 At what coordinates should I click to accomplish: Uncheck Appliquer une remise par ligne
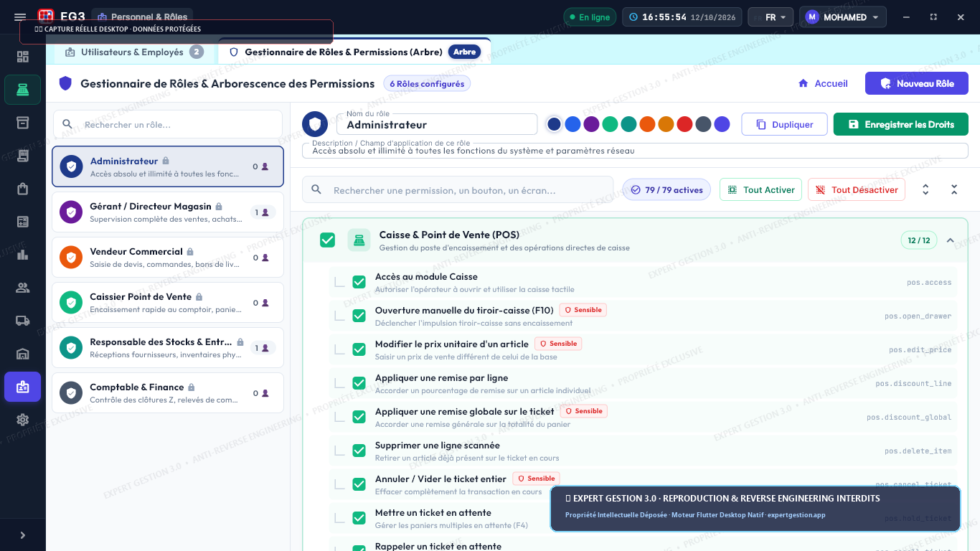[359, 383]
